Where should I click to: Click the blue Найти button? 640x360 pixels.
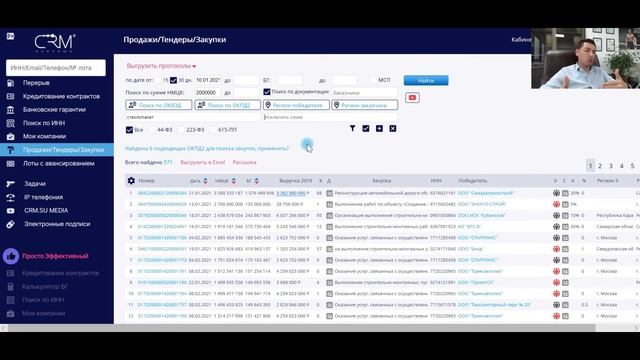[x=426, y=80]
